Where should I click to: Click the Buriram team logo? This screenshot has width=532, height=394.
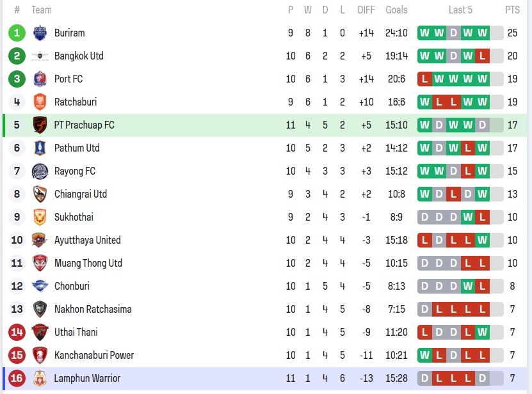tap(40, 33)
